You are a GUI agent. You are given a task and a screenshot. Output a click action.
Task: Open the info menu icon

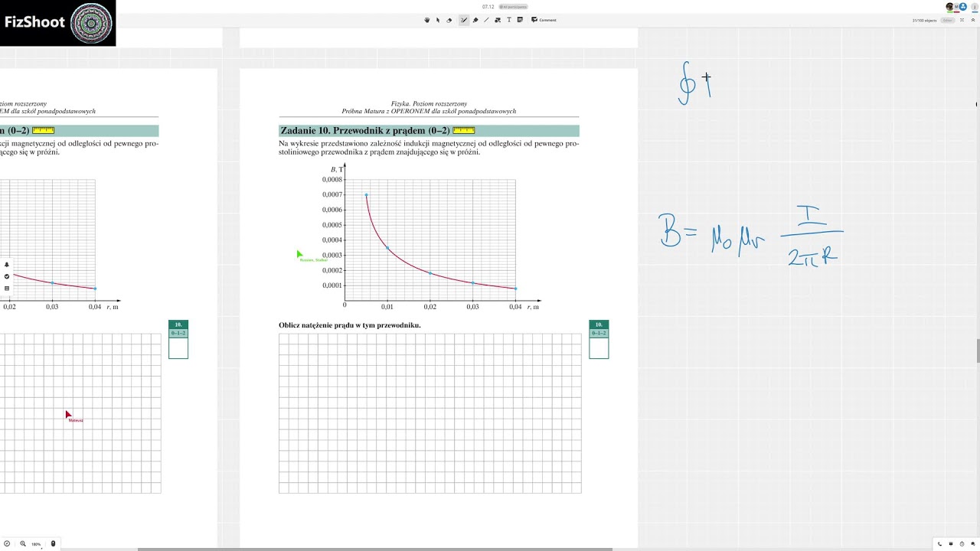(975, 7)
